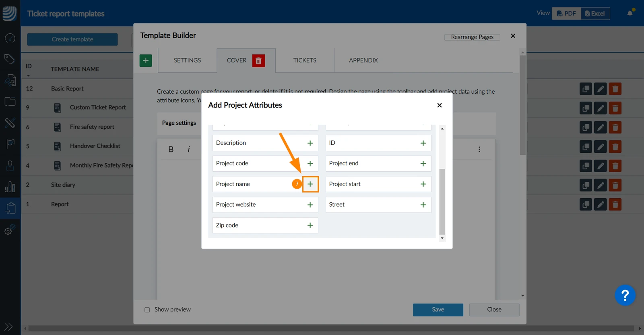Delete the Cover page with red trash icon
644x335 pixels.
click(258, 61)
